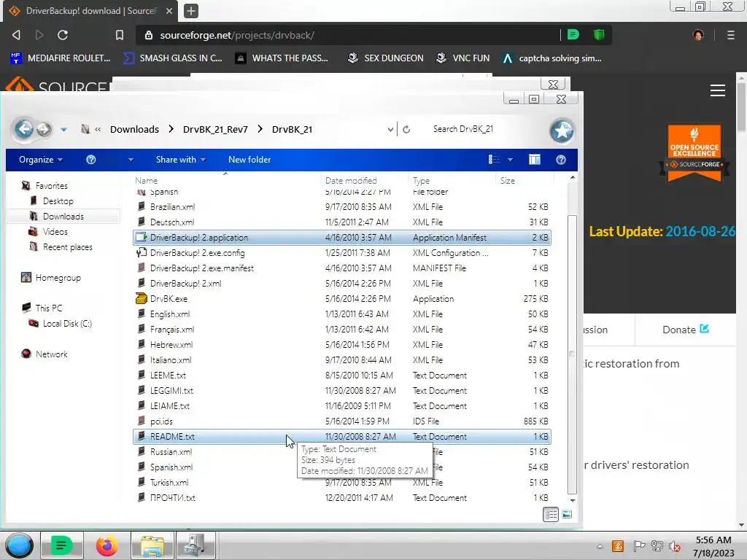
Task: Select Network in navigation pane
Action: [52, 354]
